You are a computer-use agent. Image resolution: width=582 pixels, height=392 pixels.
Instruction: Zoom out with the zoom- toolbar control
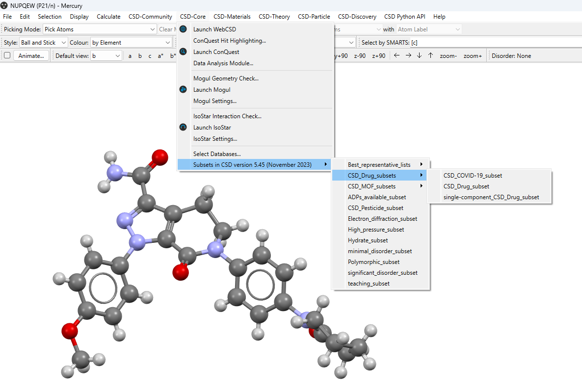point(448,55)
